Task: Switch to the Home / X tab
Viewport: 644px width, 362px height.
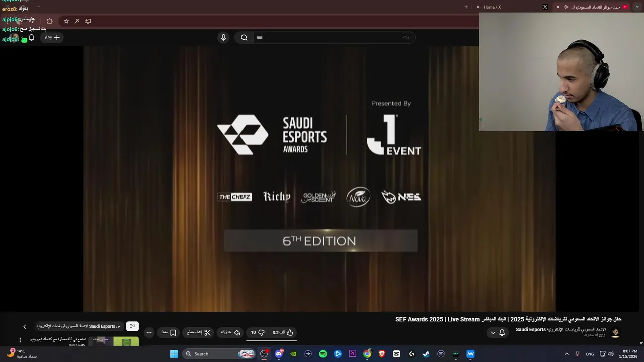Action: coord(512,7)
